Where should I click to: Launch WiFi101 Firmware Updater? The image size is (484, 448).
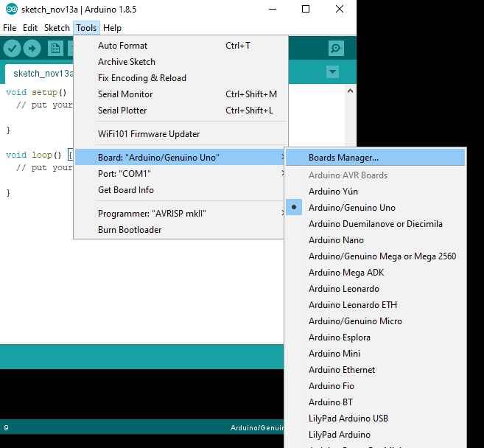click(181, 134)
